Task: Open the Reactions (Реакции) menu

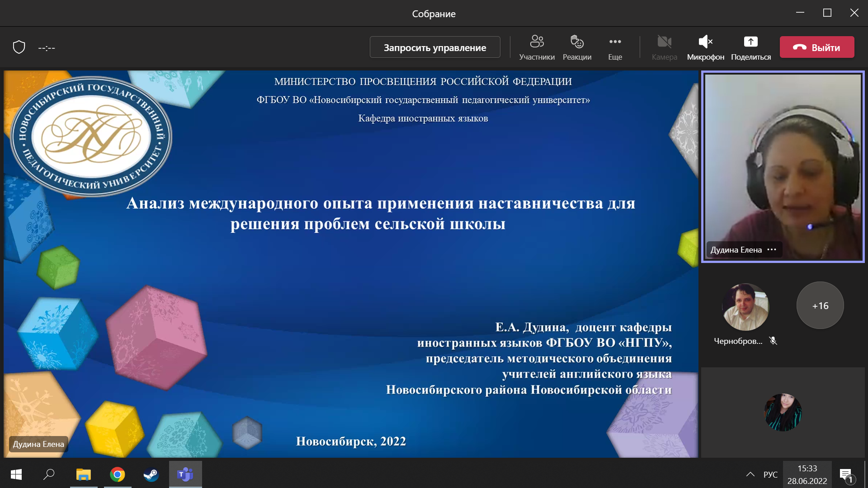Action: pyautogui.click(x=577, y=47)
